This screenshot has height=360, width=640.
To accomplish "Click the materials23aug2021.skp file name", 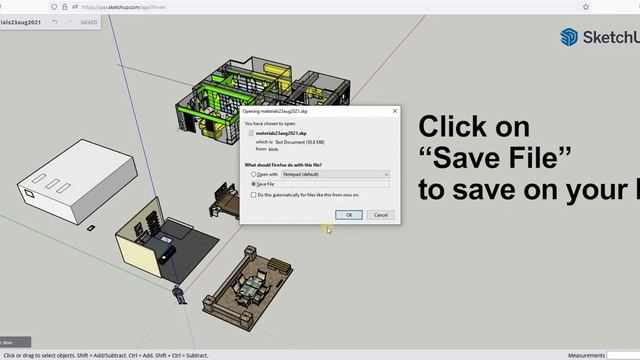I will click(281, 133).
